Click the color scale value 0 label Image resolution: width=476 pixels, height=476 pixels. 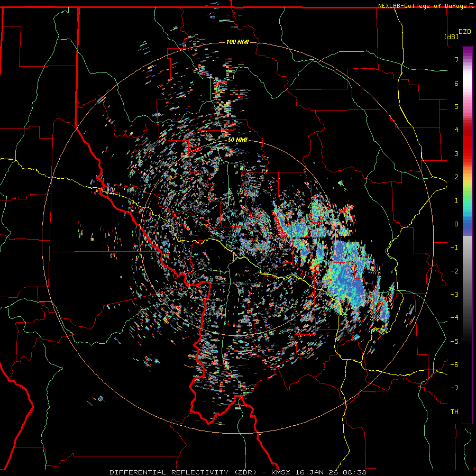pyautogui.click(x=456, y=224)
